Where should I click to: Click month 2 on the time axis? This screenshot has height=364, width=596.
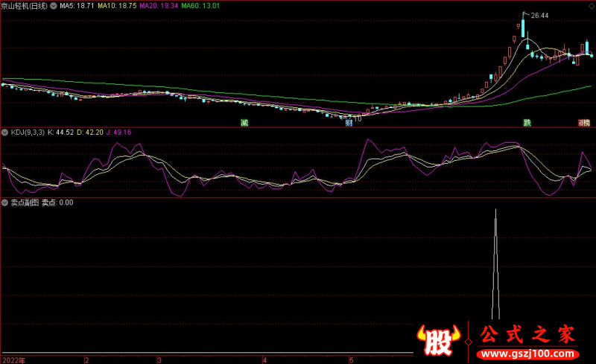point(87,360)
